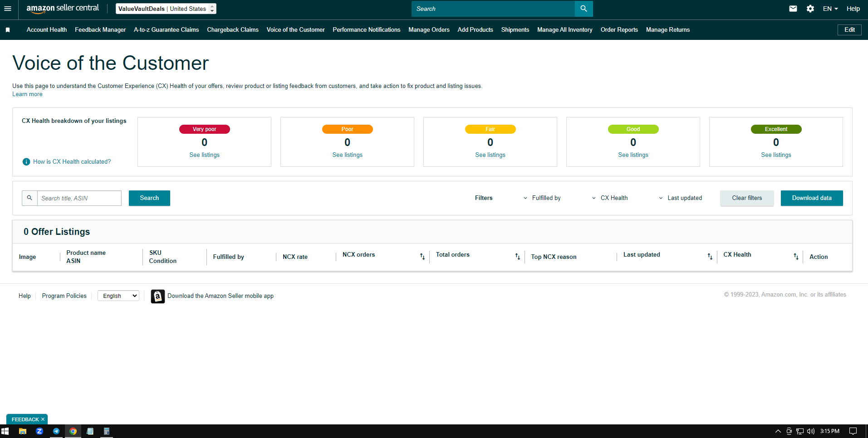Viewport: 868px width, 438px height.
Task: Click the FEEDBACK tab label
Action: coord(25,419)
